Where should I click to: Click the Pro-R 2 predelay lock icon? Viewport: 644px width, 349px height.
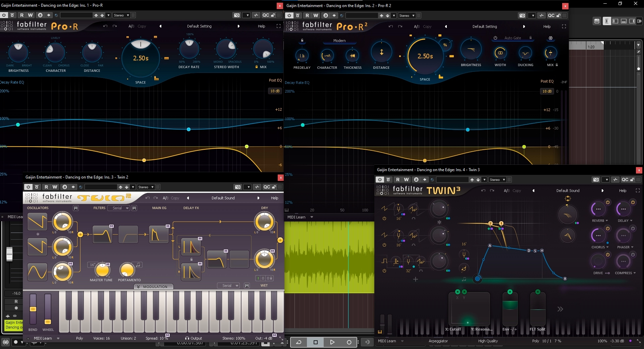302,40
